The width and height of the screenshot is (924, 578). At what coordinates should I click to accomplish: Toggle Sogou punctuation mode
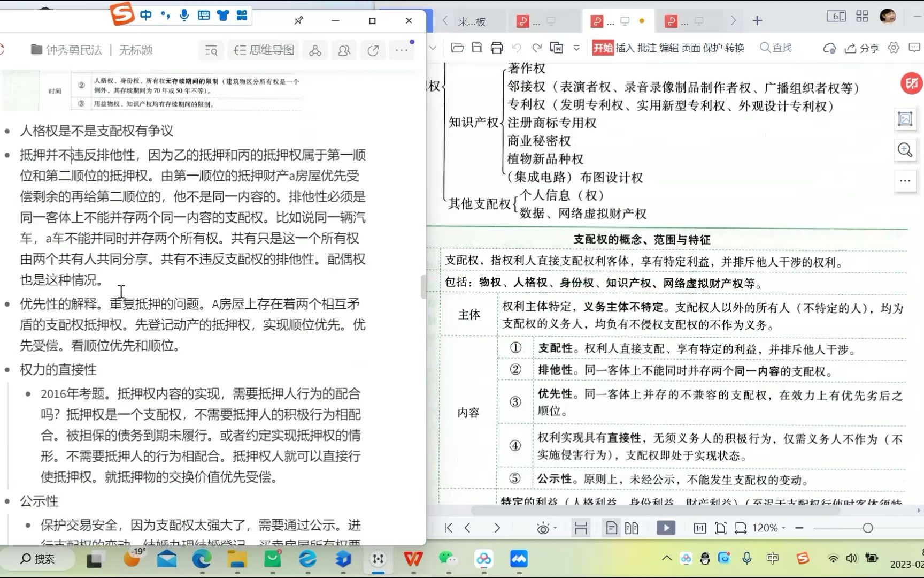165,15
